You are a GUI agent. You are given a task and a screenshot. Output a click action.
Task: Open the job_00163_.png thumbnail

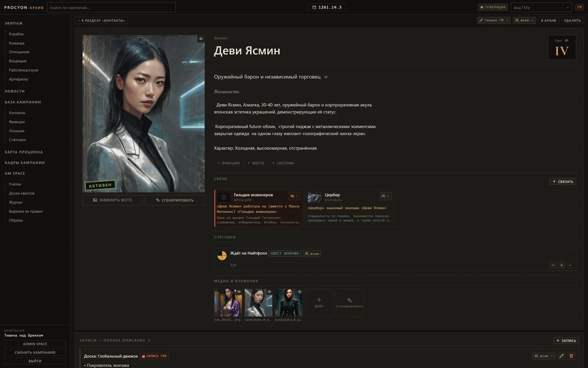228,303
